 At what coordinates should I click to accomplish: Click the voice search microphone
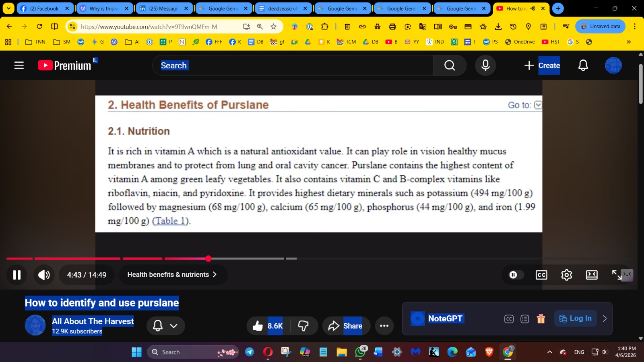[x=485, y=65]
